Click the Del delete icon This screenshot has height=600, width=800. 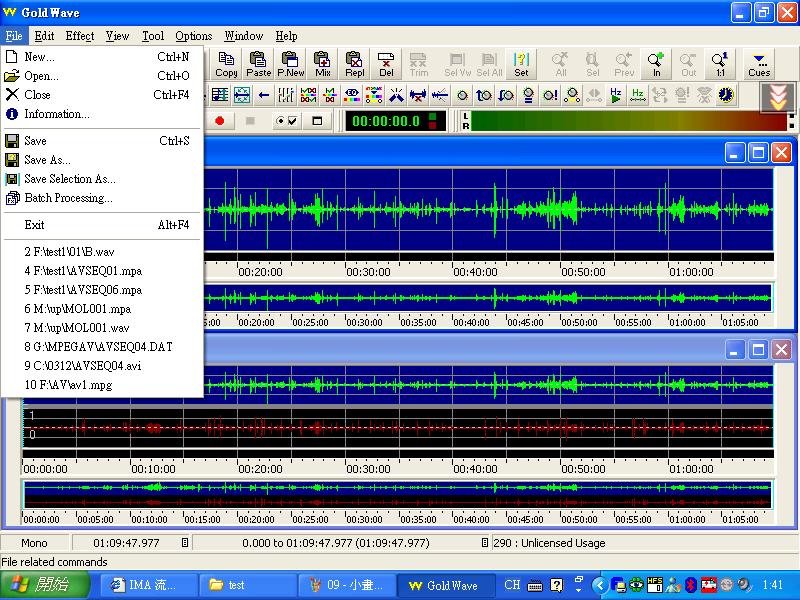(387, 64)
